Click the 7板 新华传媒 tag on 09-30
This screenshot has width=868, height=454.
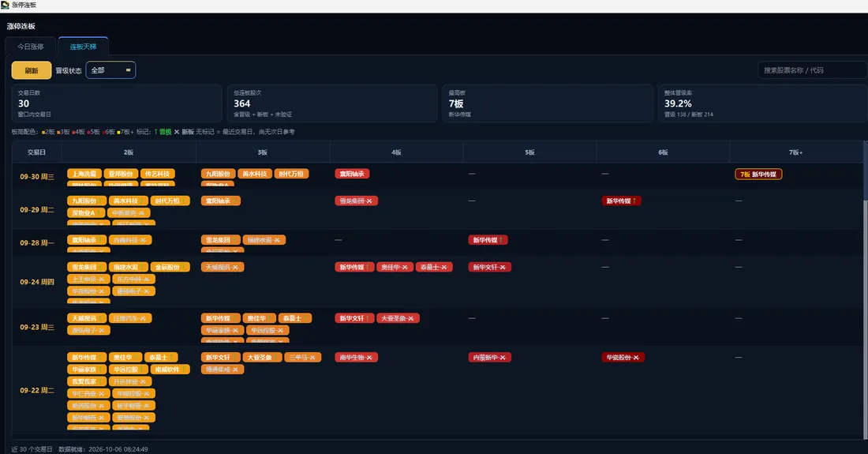pos(758,174)
